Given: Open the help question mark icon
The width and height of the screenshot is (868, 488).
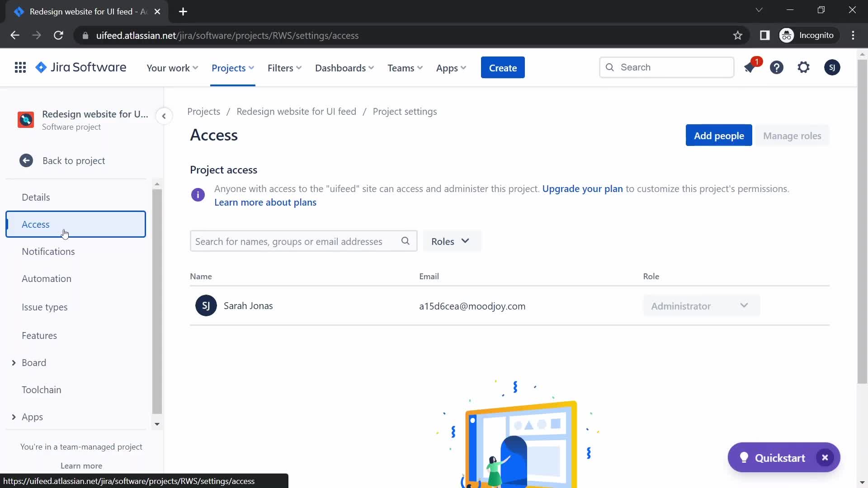Looking at the screenshot, I should point(777,67).
